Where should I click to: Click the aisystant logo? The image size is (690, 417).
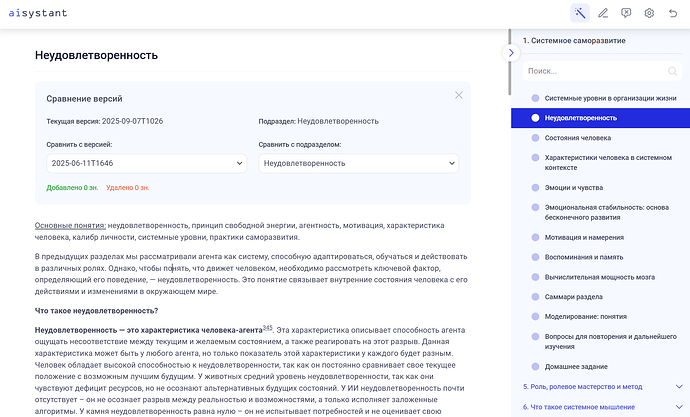42,13
